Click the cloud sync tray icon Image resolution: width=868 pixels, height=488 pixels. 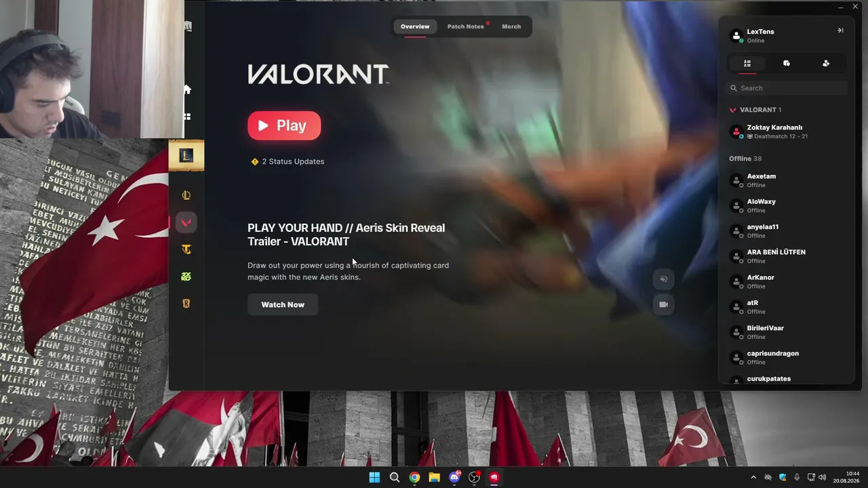tap(768, 477)
